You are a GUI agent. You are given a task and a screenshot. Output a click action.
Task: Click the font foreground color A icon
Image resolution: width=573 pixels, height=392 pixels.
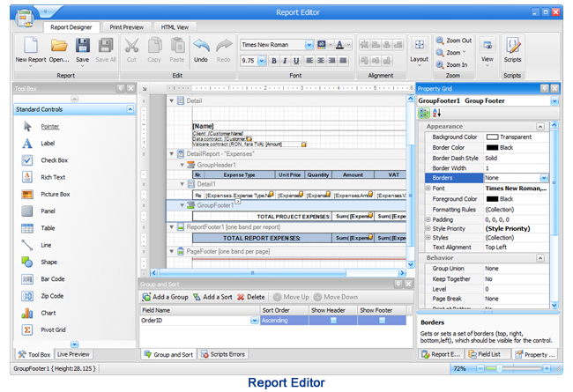[339, 45]
